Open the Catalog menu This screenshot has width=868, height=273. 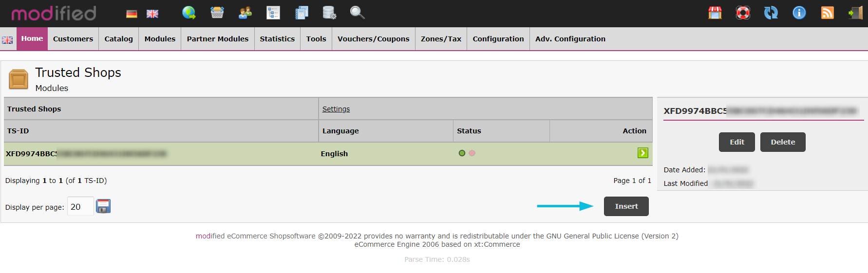point(118,39)
